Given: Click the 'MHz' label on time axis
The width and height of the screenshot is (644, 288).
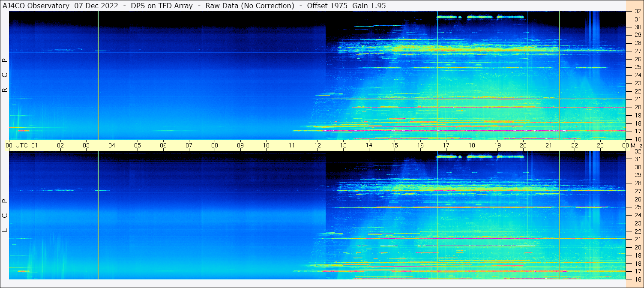Looking at the screenshot, I should coord(636,145).
